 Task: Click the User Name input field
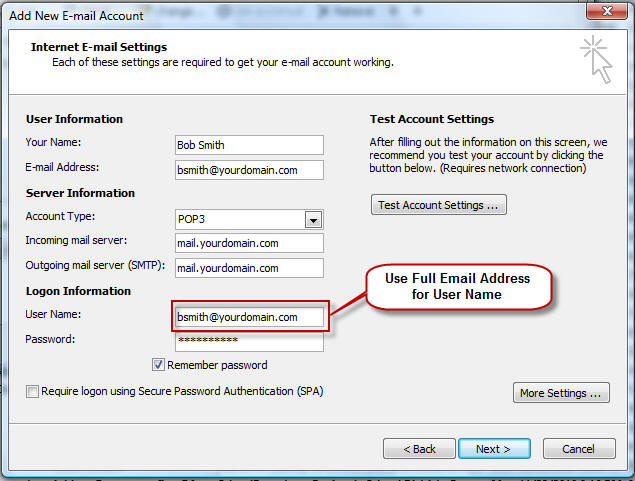click(x=249, y=317)
